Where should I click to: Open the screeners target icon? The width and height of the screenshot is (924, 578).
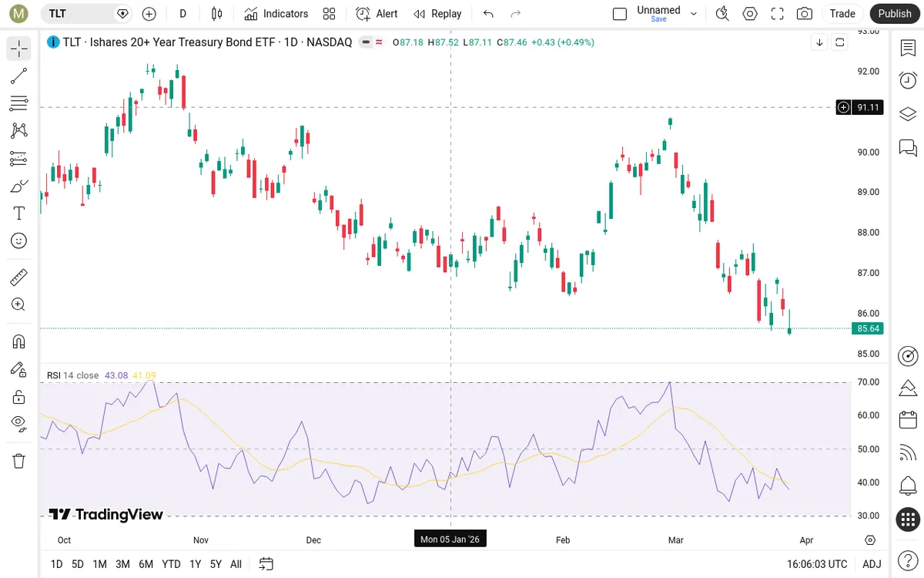point(908,355)
